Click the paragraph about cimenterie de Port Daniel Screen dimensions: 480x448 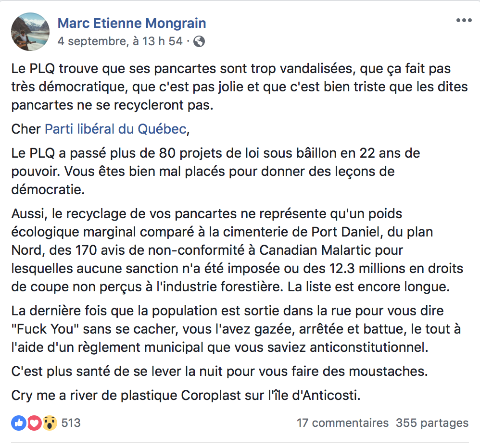coord(237,250)
